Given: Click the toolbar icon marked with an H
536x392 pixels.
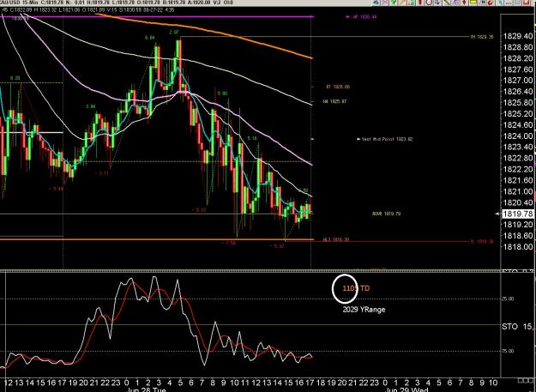Looking at the screenshot, I should pyautogui.click(x=482, y=2).
